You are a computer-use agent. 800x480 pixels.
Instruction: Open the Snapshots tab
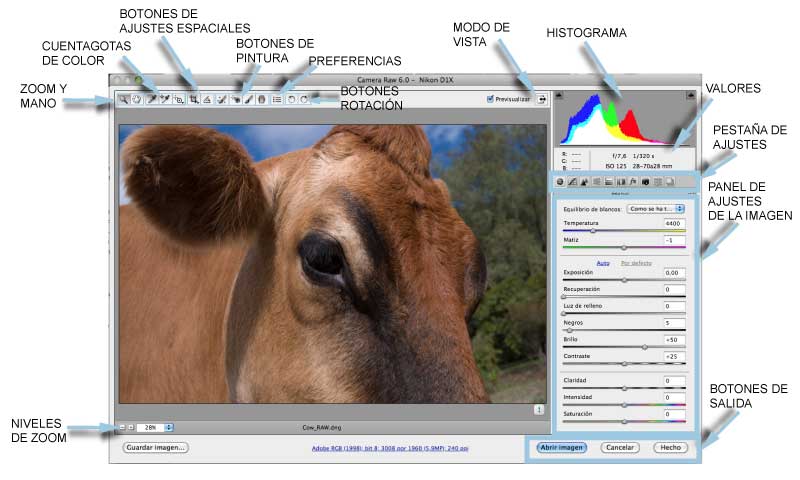tap(670, 182)
